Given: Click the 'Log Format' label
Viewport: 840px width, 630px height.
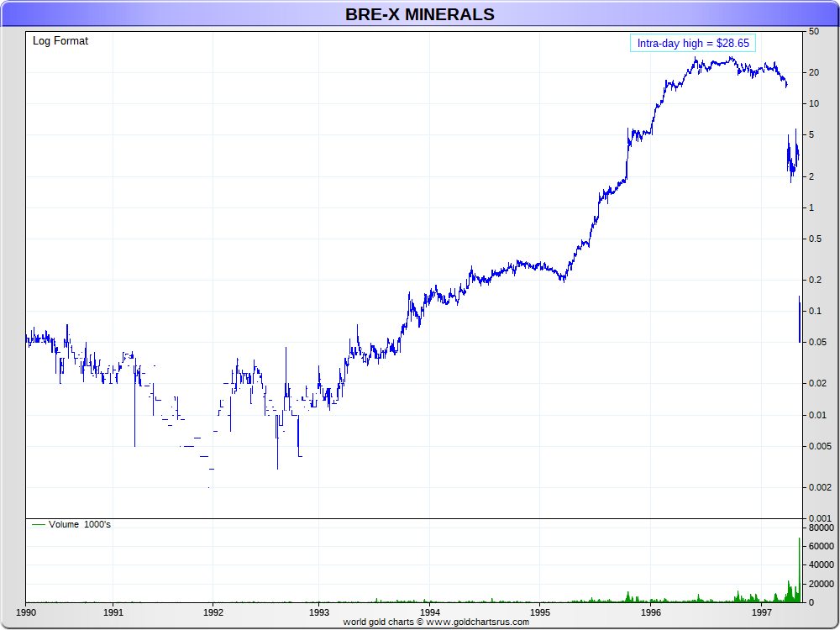Looking at the screenshot, I should pyautogui.click(x=60, y=40).
